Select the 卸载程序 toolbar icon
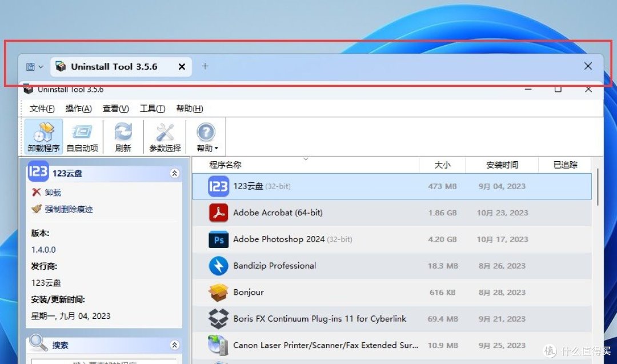 pos(43,136)
